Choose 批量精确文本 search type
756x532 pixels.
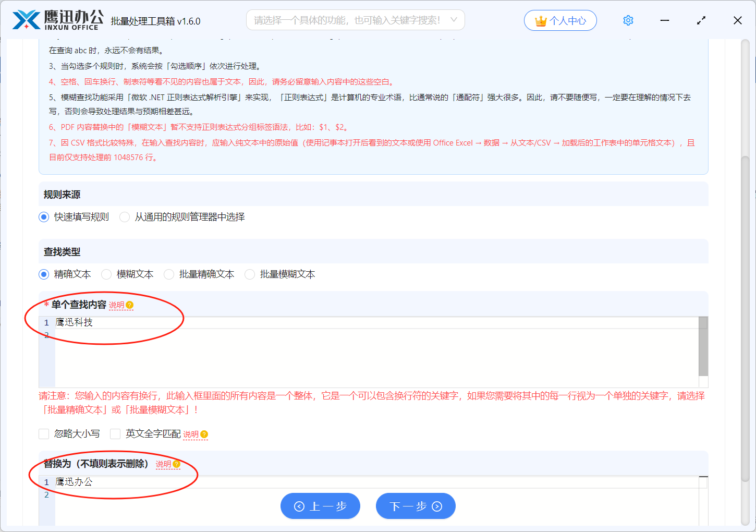(169, 274)
